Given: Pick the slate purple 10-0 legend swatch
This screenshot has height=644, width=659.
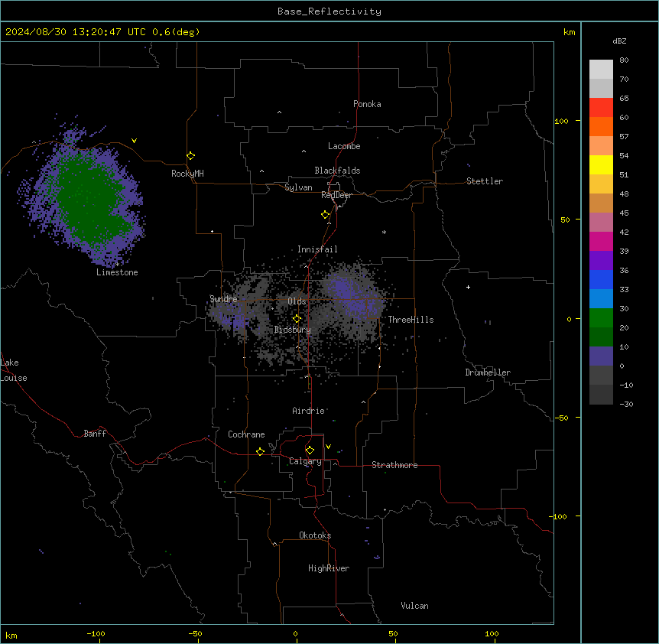Looking at the screenshot, I should click(x=601, y=356).
